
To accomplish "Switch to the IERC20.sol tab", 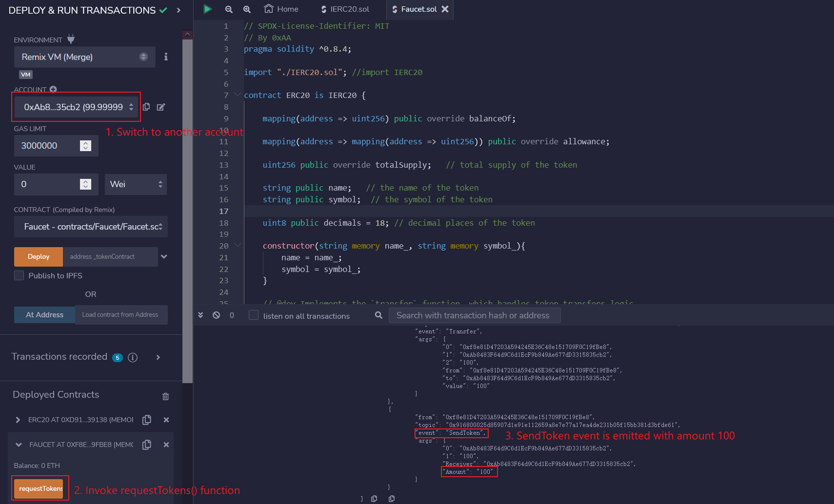I will pyautogui.click(x=345, y=9).
